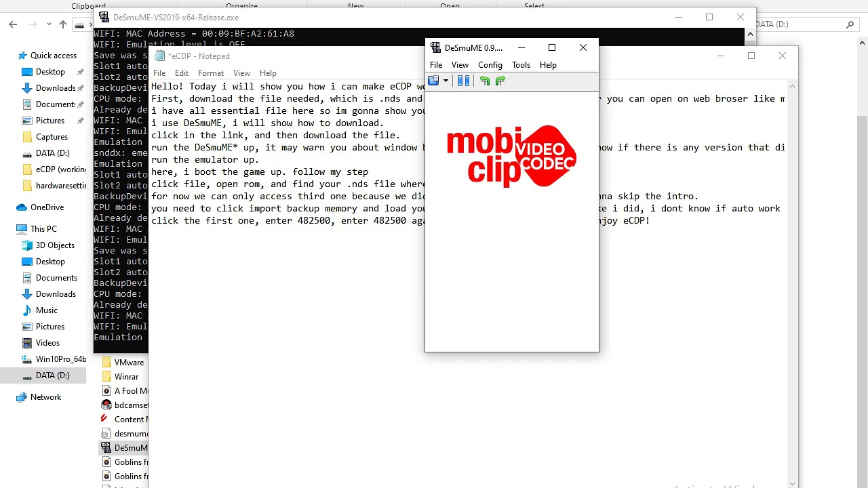
Task: Open the Tools menu in DeSmuME
Action: pos(521,65)
